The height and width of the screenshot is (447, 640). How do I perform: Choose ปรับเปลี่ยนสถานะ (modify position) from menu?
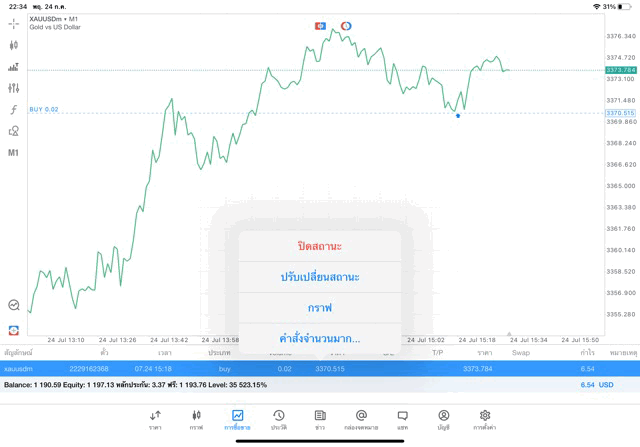(319, 277)
